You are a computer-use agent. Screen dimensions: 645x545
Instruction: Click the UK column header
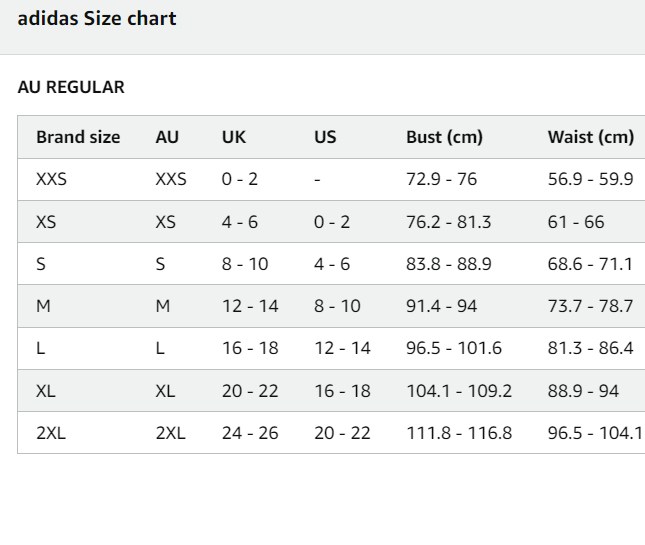pos(233,137)
